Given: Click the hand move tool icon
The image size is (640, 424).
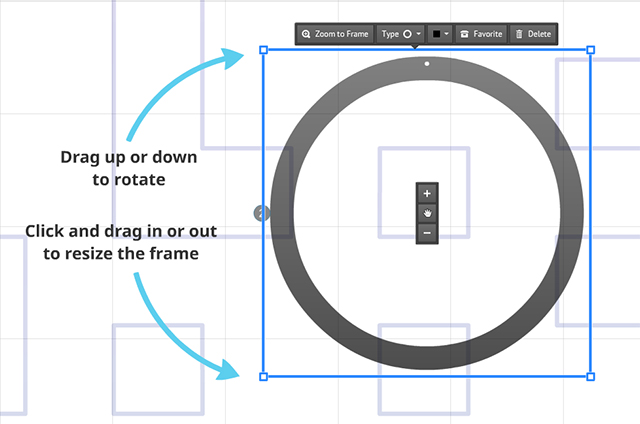Looking at the screenshot, I should pos(427,213).
